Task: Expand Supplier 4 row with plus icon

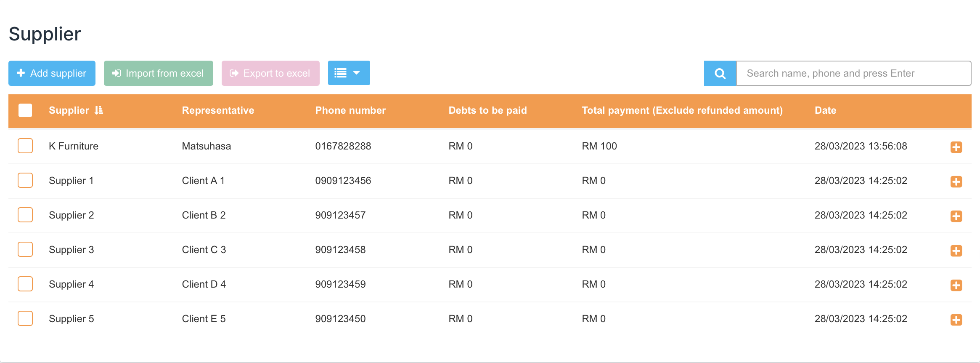Action: [956, 285]
